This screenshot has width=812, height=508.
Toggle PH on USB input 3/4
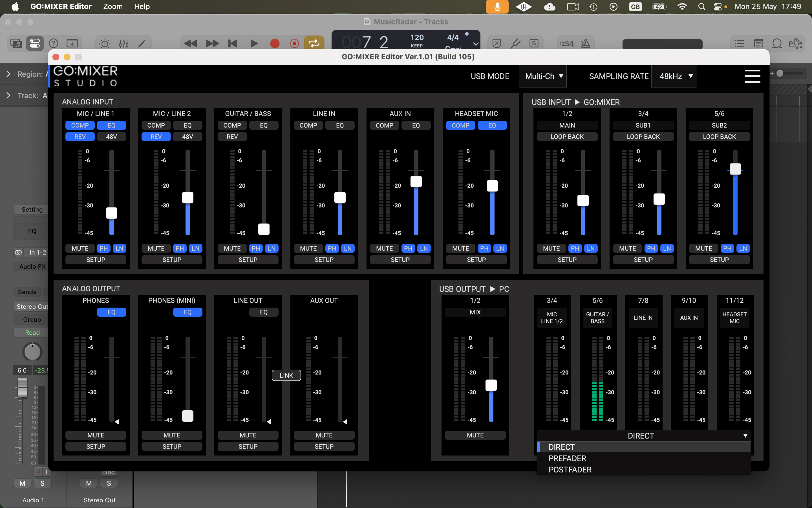pos(651,248)
